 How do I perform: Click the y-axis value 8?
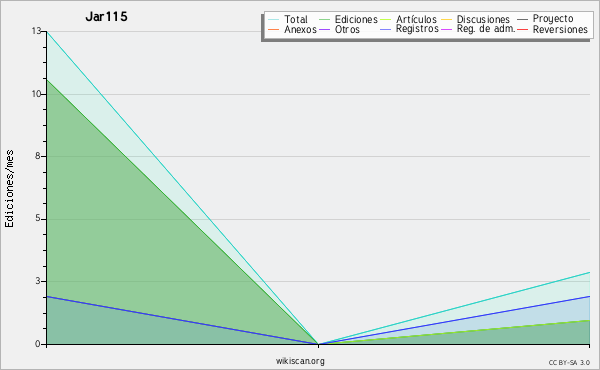click(x=38, y=156)
